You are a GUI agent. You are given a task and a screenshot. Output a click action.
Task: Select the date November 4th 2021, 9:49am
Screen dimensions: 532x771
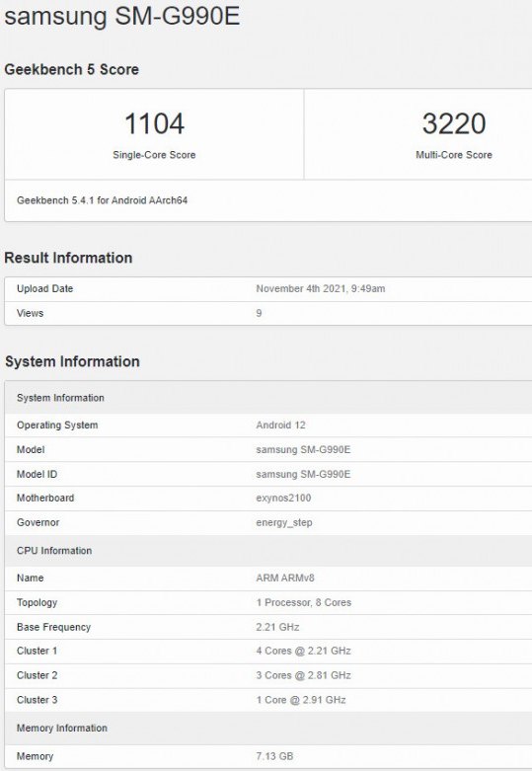(321, 288)
